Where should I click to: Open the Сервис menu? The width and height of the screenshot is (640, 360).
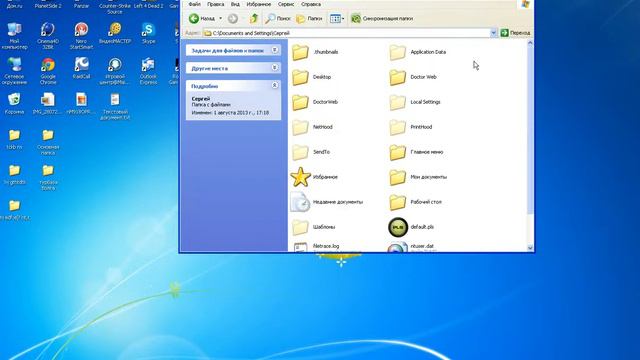[x=286, y=4]
